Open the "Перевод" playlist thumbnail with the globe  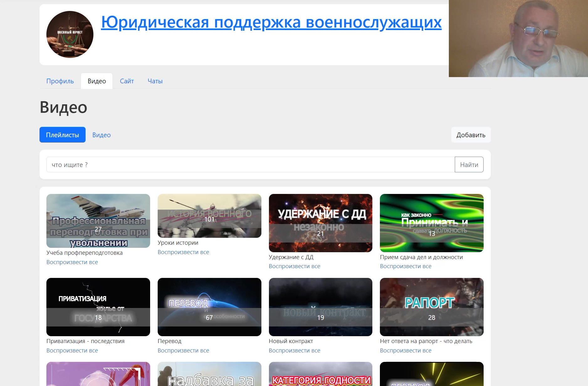pyautogui.click(x=209, y=307)
